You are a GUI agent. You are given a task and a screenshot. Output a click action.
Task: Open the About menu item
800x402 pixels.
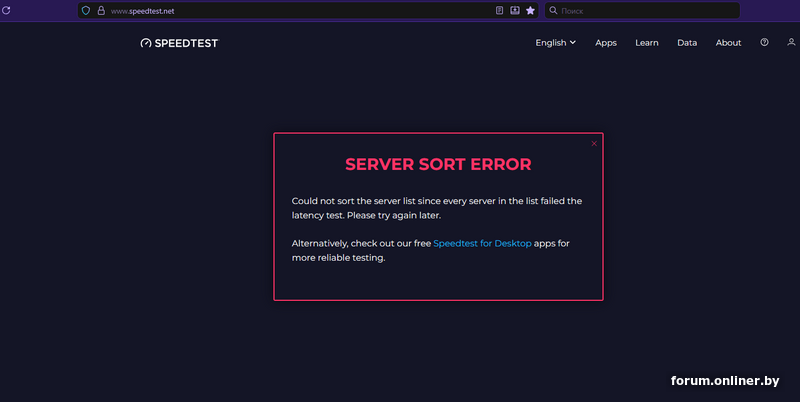coord(728,43)
